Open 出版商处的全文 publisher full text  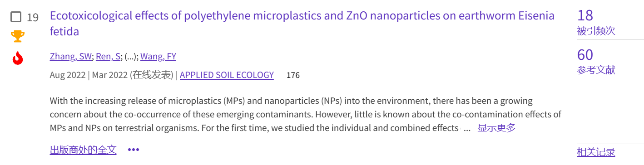pos(83,150)
